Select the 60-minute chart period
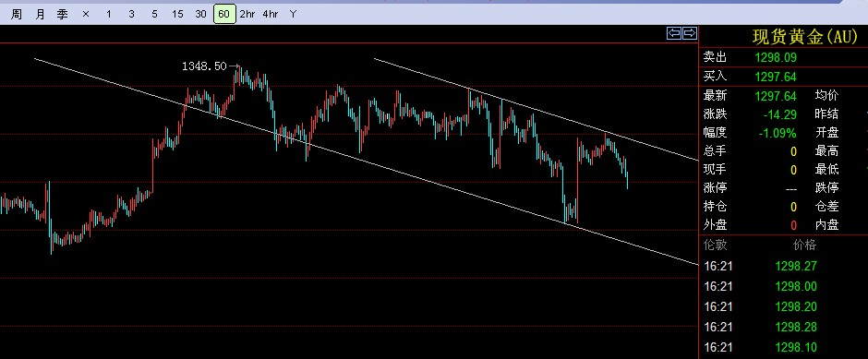The height and width of the screenshot is (359, 868). coord(223,15)
